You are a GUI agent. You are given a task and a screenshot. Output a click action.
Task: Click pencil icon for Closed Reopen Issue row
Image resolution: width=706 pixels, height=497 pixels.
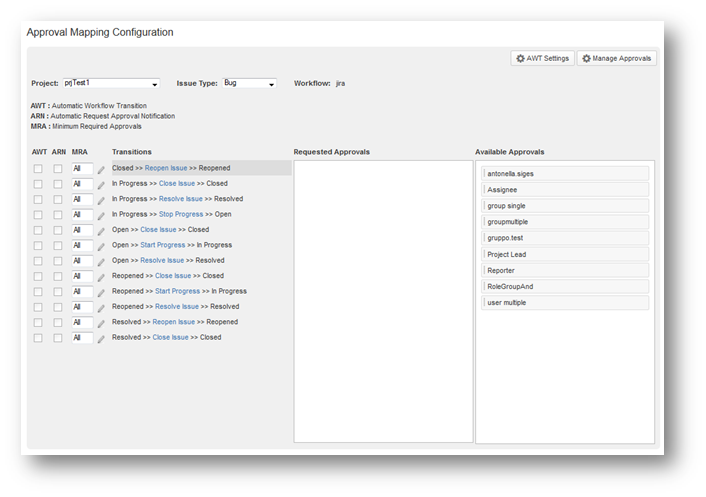(101, 170)
